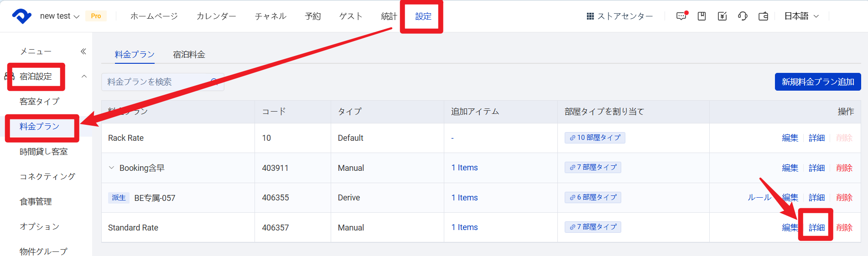Select 客室タイプ in sidebar
Viewport: 868px width, 256px height.
[39, 101]
